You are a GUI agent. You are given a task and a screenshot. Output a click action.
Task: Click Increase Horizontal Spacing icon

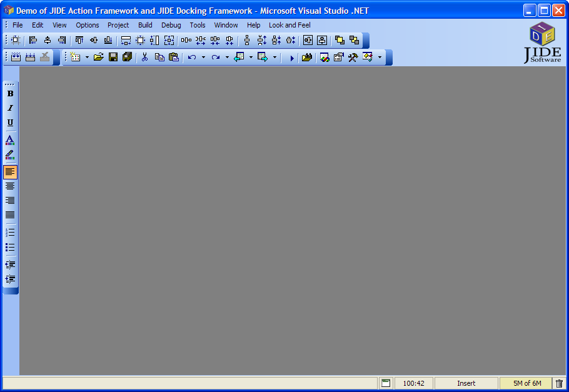coord(201,40)
